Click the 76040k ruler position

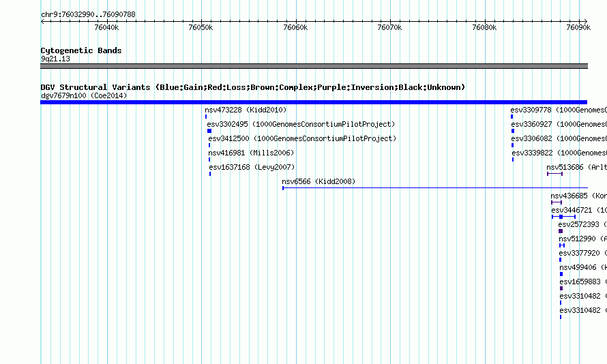tap(106, 27)
